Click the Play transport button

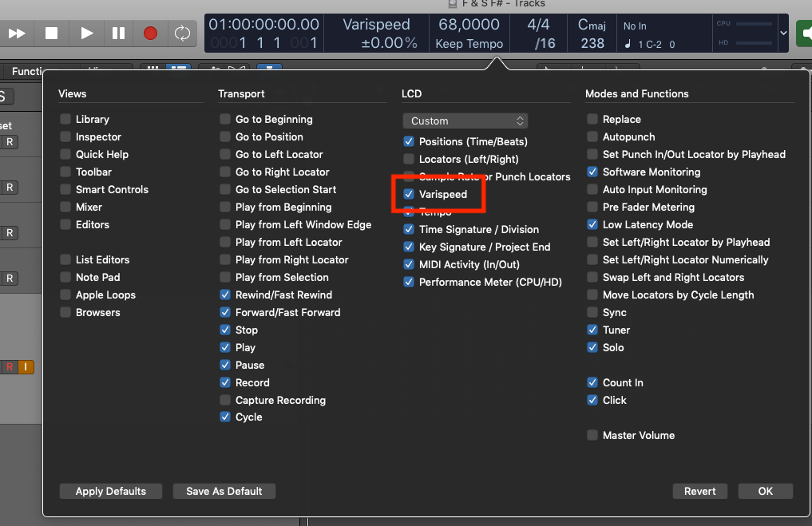[x=86, y=34]
